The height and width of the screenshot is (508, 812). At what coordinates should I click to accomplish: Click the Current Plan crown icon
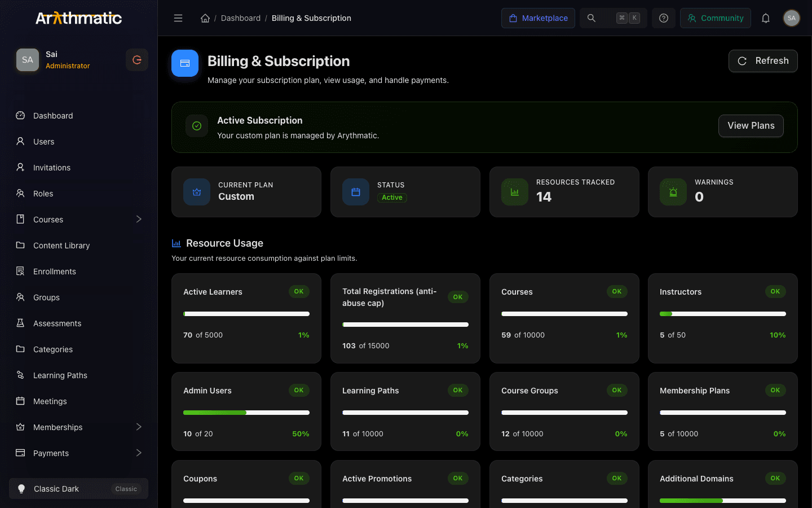197,192
